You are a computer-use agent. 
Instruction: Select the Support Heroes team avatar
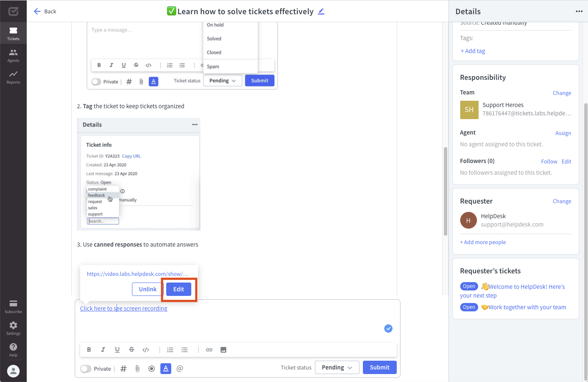[469, 110]
